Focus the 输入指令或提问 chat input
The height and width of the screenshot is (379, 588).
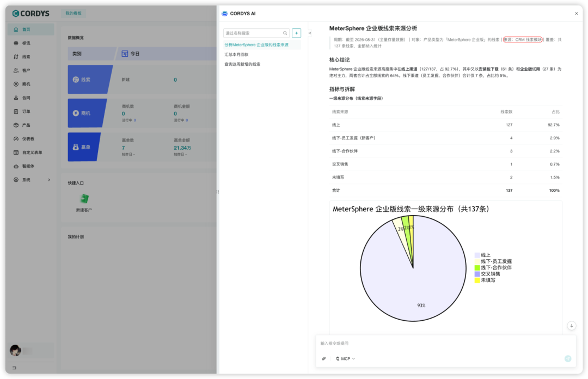click(445, 344)
